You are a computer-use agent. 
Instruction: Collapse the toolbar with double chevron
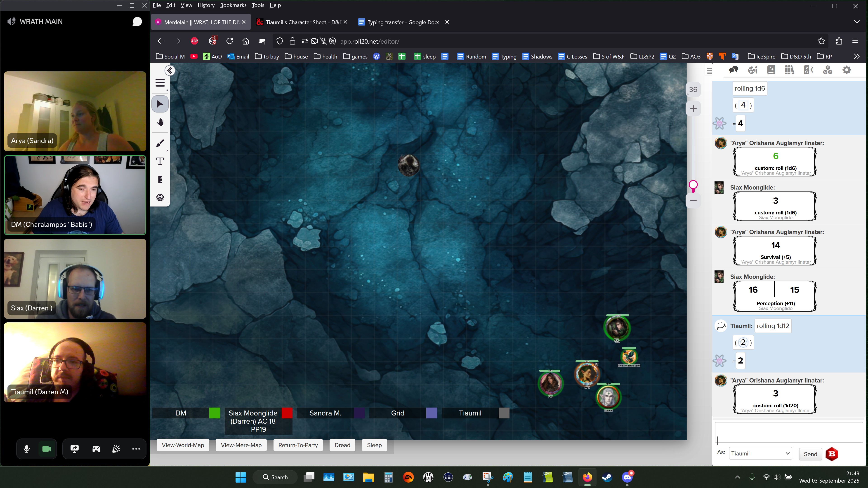pos(170,70)
